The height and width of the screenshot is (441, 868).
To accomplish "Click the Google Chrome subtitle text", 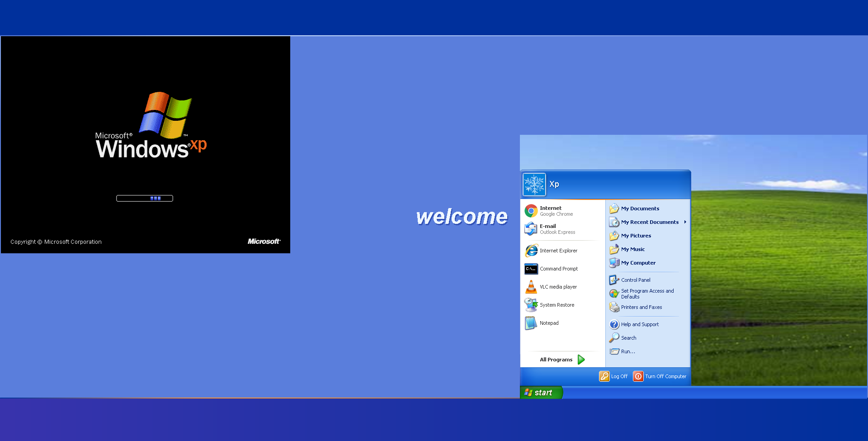I will click(556, 214).
